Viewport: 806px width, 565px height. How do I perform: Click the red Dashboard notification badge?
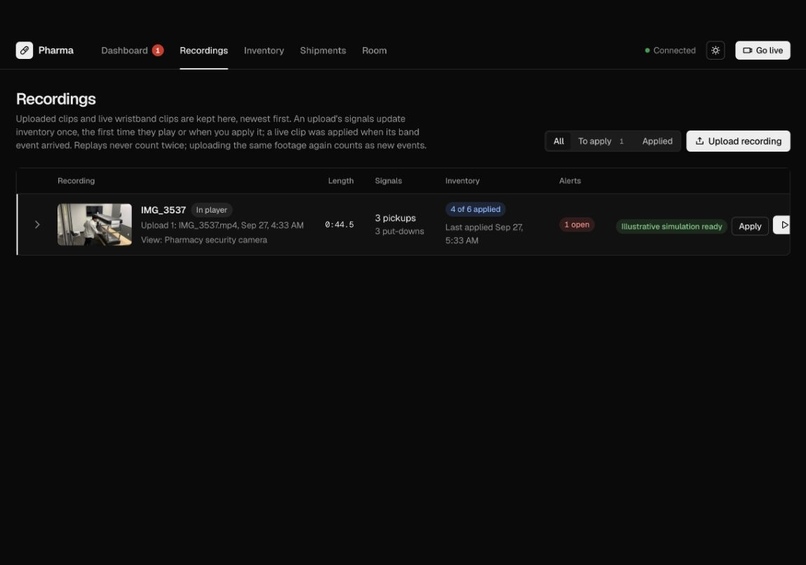pyautogui.click(x=158, y=50)
